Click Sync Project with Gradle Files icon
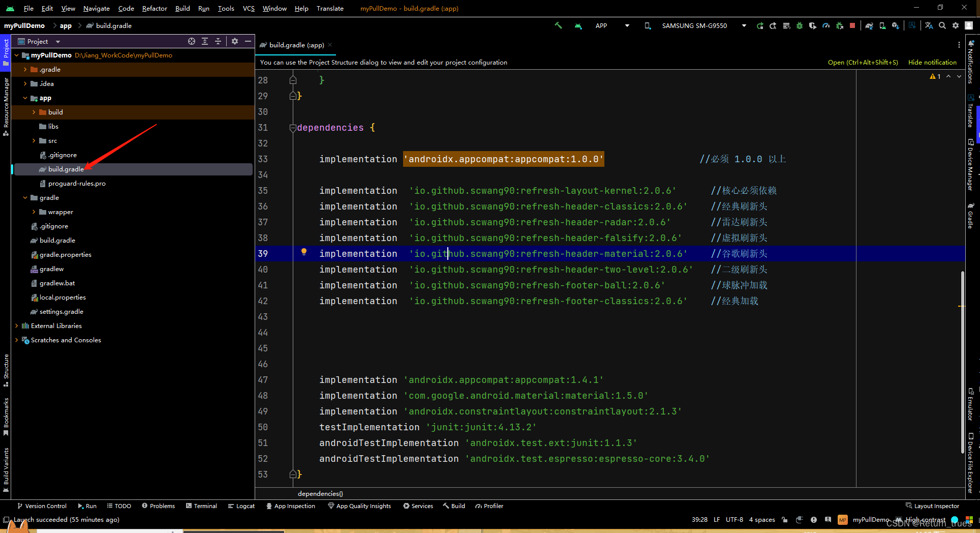The height and width of the screenshot is (533, 980). click(x=869, y=25)
